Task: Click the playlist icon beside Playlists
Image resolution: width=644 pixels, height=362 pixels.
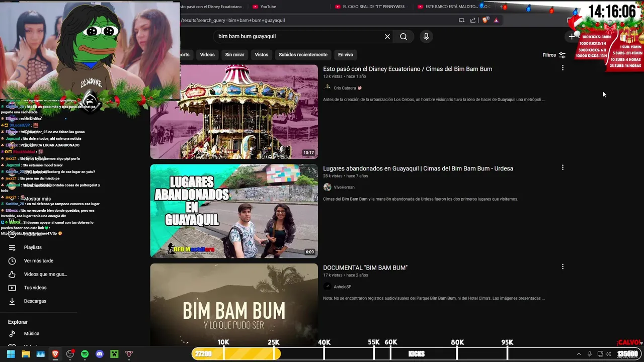Action: coord(12,247)
